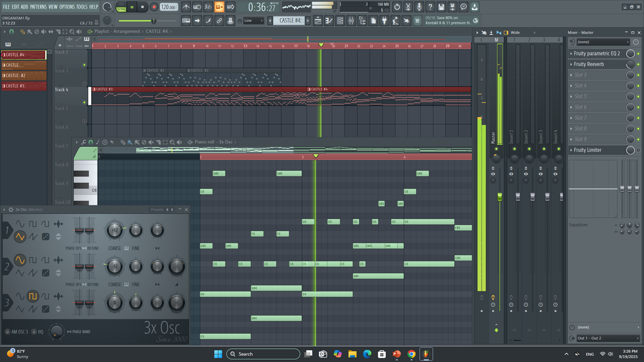Viewport: 644px width, 362px height.
Task: Open the 3x Osc gear settings
Action: tap(11, 210)
